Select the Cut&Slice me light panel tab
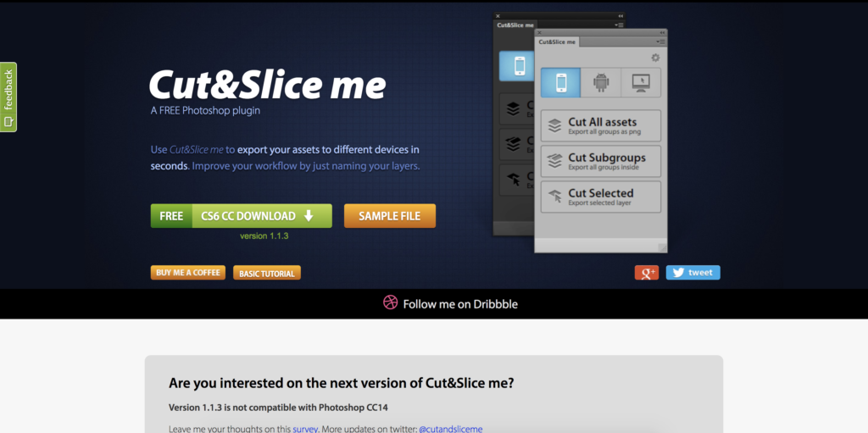The width and height of the screenshot is (868, 433). coord(557,42)
